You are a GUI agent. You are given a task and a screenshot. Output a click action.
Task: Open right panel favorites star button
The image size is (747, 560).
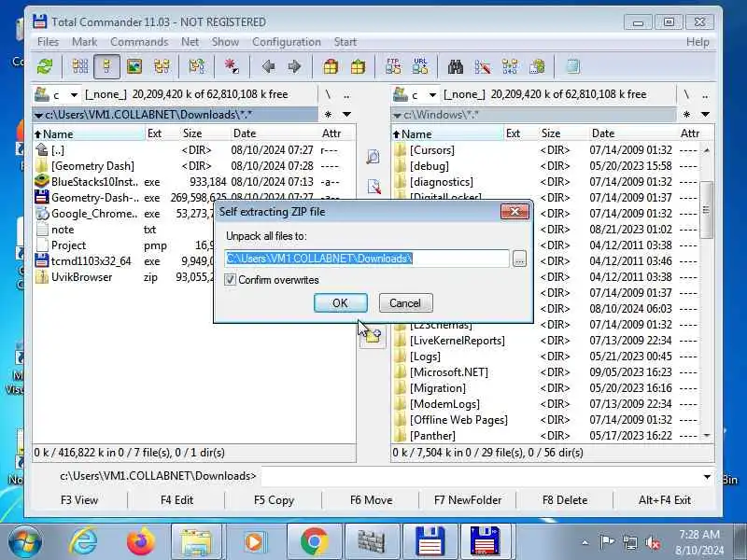pyautogui.click(x=686, y=114)
